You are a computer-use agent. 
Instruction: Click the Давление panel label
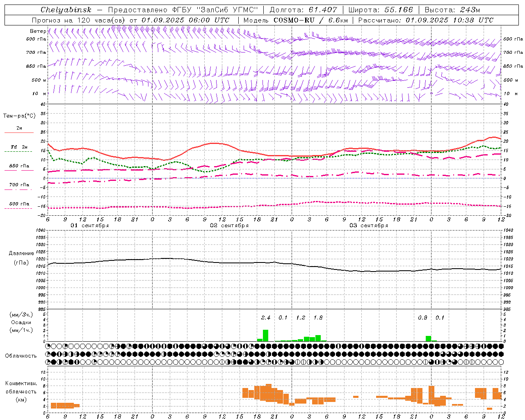pyautogui.click(x=21, y=253)
